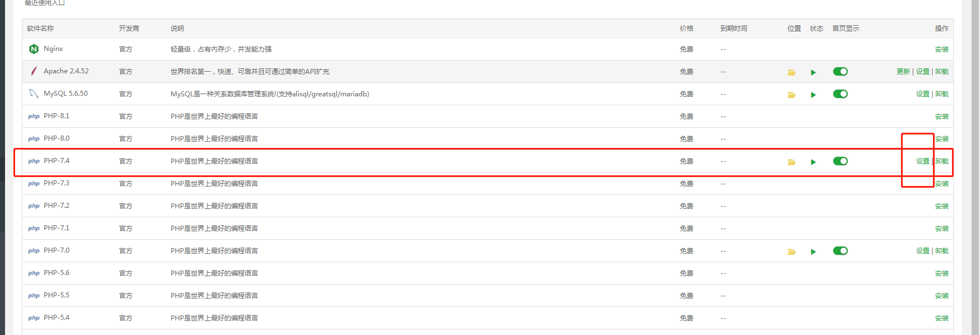980x335 pixels.
Task: Click the 开发商 column header
Action: (x=129, y=29)
